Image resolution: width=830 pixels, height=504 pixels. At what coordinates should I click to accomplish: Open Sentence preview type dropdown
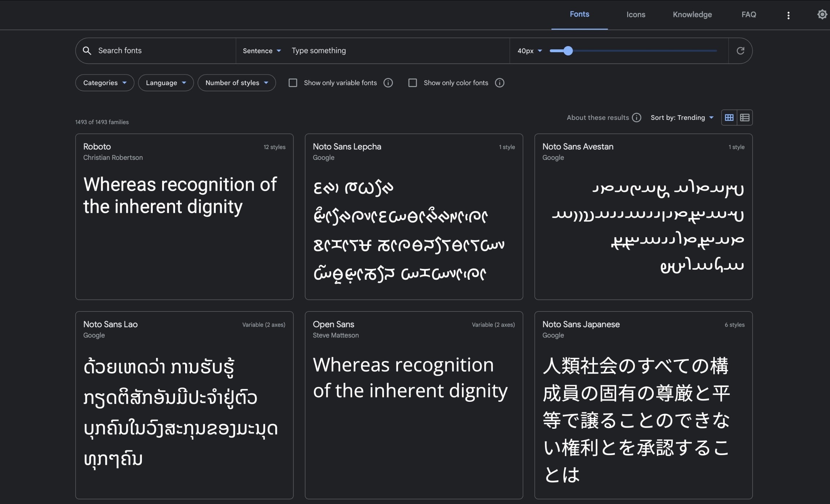[262, 51]
